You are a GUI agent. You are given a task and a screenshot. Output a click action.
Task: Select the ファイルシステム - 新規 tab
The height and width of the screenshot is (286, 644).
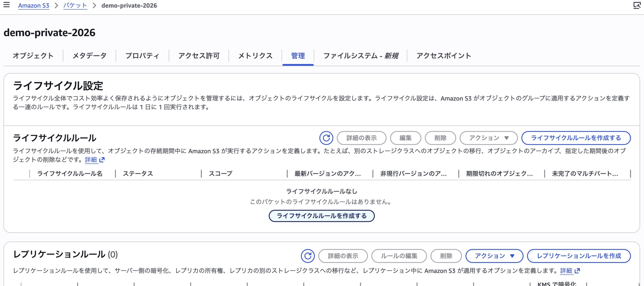(360, 56)
